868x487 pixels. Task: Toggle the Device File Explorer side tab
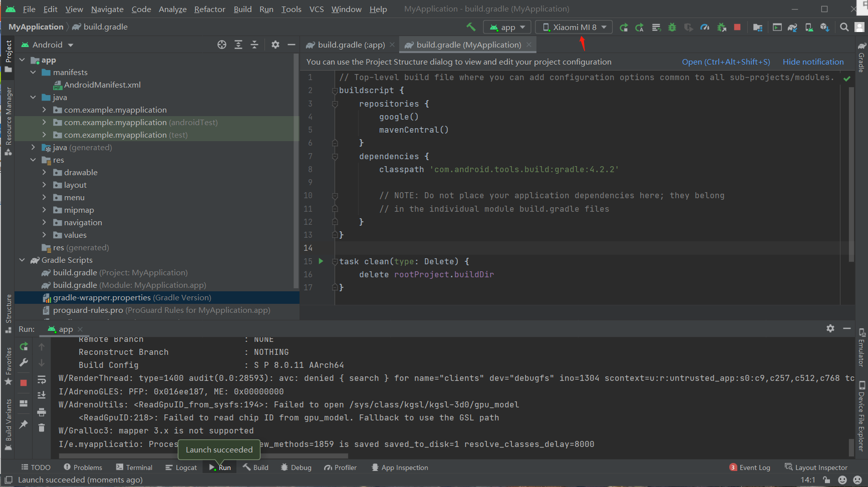861,416
